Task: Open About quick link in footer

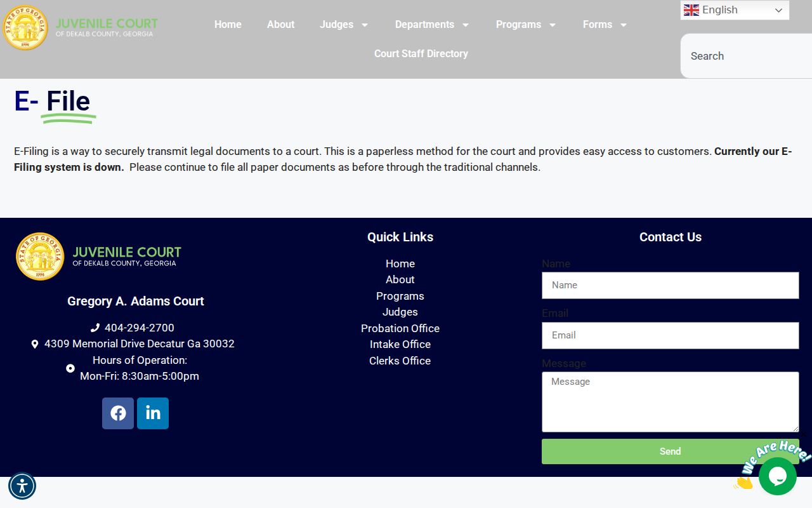Action: pyautogui.click(x=400, y=279)
